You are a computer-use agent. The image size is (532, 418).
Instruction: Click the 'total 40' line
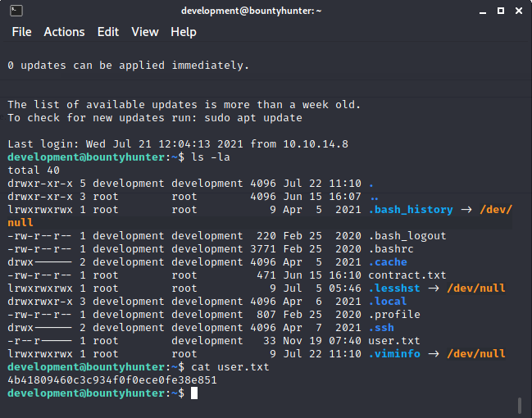34,170
